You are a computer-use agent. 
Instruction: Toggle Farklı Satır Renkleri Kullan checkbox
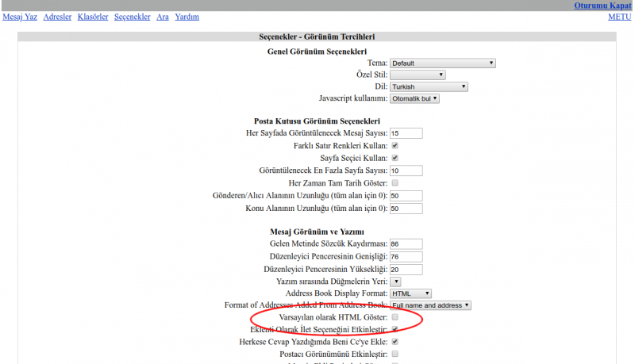click(x=394, y=146)
